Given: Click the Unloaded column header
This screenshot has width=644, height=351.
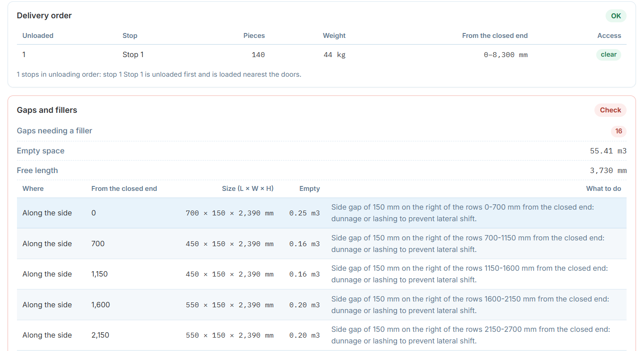Looking at the screenshot, I should tap(38, 36).
